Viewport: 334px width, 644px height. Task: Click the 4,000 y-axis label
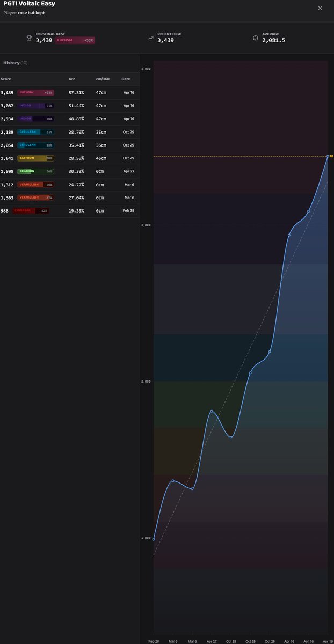point(146,69)
